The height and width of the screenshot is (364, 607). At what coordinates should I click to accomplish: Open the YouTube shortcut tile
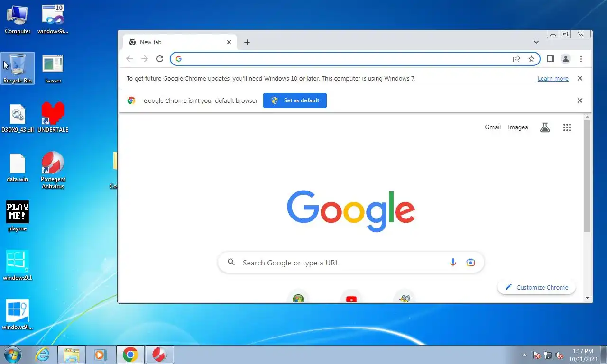pyautogui.click(x=351, y=298)
